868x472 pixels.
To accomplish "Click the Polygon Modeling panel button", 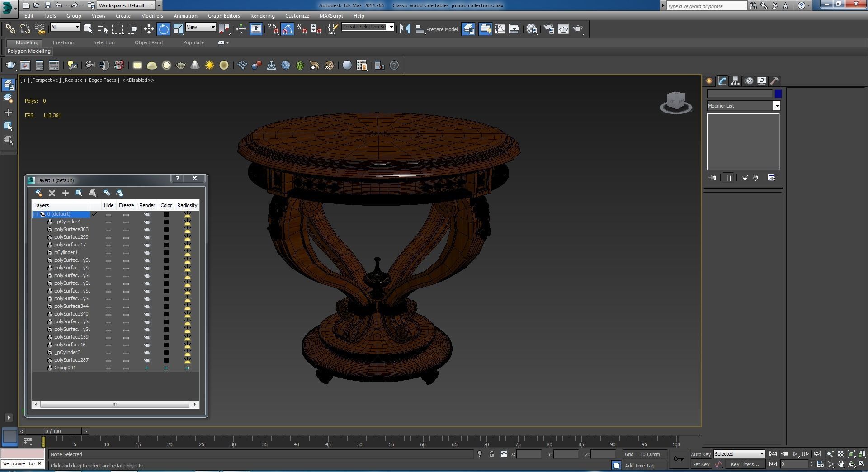I will 29,51.
